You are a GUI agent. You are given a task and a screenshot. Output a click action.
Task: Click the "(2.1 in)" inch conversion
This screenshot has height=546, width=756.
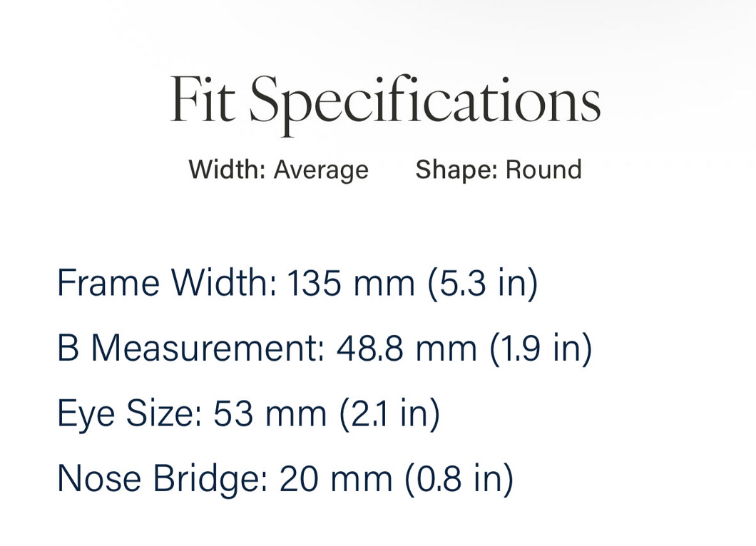coord(389,414)
